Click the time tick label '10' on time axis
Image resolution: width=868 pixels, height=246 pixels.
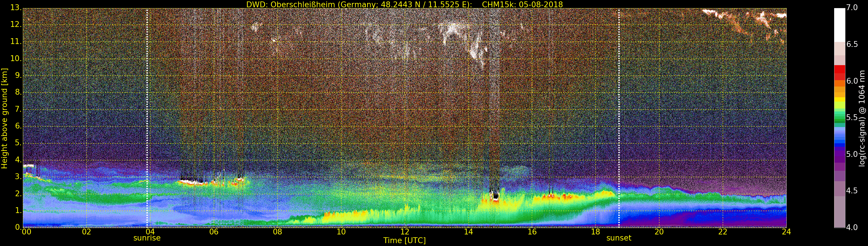341,232
